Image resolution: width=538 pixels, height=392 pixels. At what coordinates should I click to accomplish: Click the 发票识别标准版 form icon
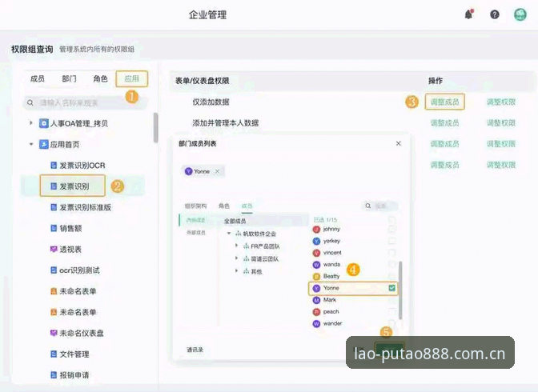pos(54,207)
